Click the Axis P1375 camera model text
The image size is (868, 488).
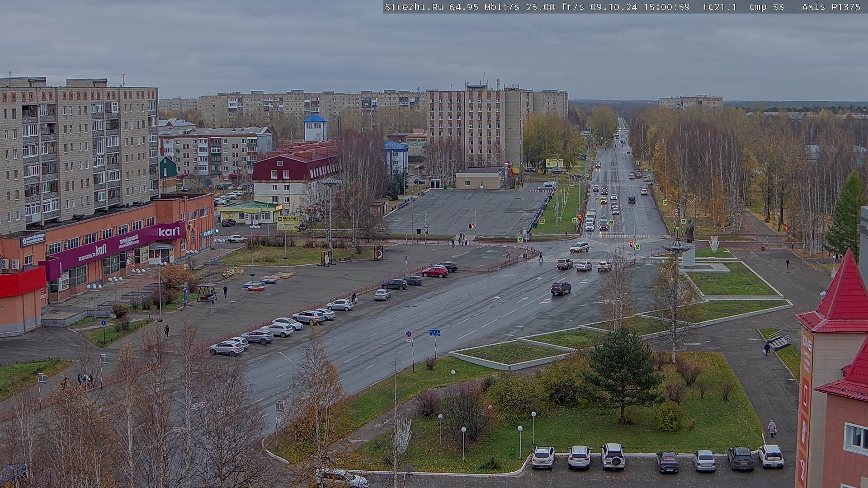pos(831,7)
